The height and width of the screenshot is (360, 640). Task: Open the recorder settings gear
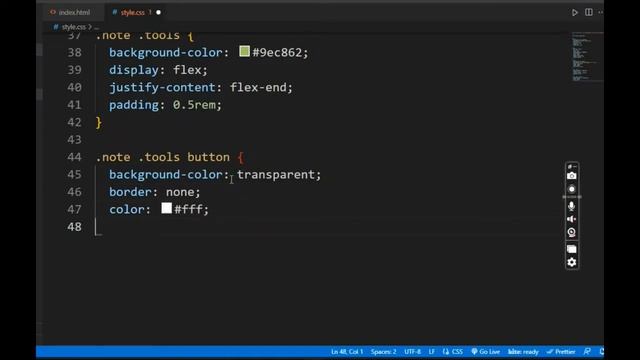[571, 262]
